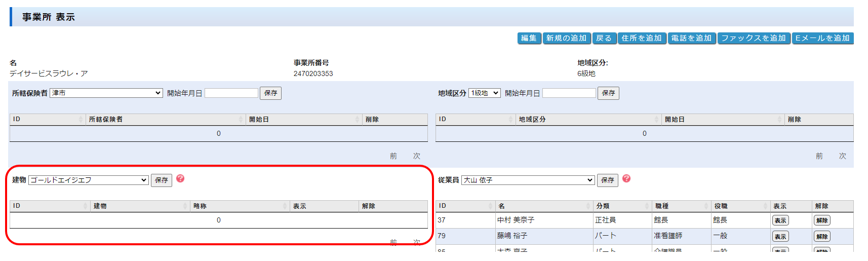Sort employee table by 名 column header
868x261 pixels.
544,206
